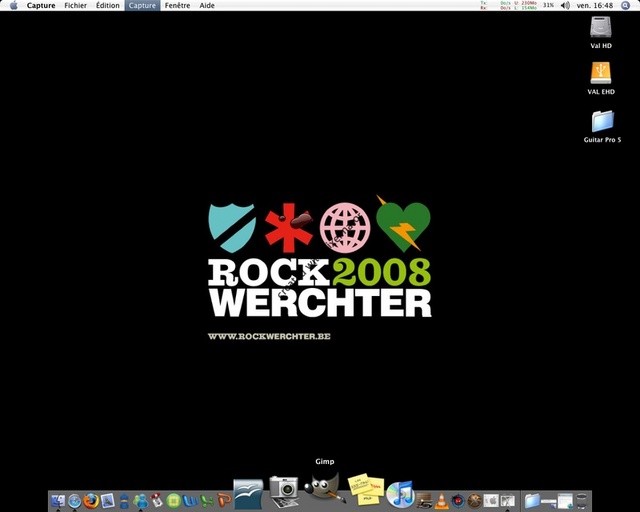
Task: Click the Tx/Rx network monitor in menu bar
Action: point(496,5)
